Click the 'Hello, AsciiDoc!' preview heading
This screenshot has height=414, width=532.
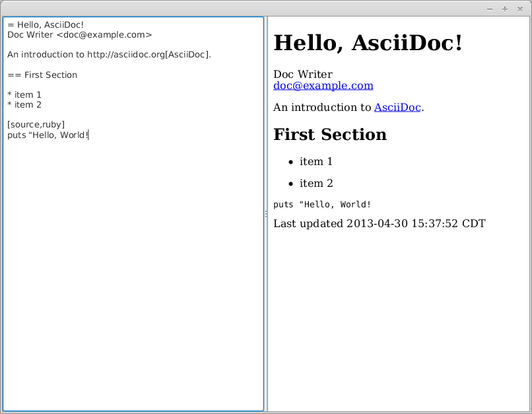click(368, 43)
